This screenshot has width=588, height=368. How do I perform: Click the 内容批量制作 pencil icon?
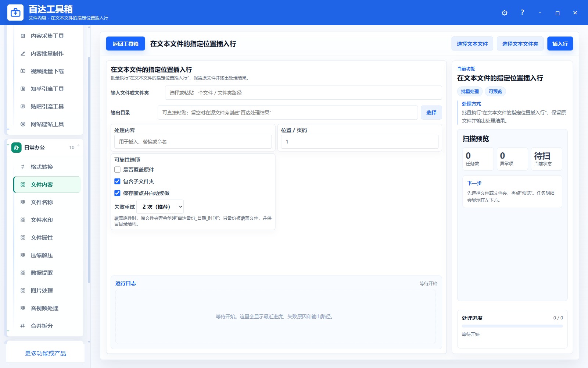coord(23,54)
